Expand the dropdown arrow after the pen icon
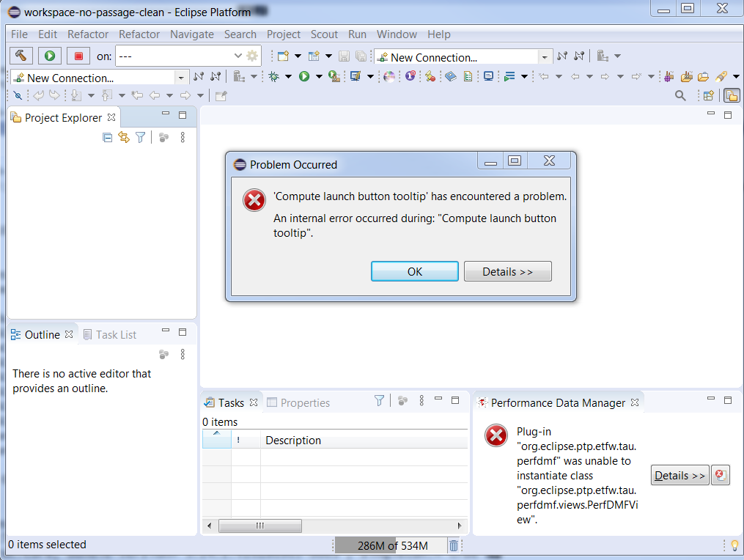The width and height of the screenshot is (744, 560). pos(737,76)
